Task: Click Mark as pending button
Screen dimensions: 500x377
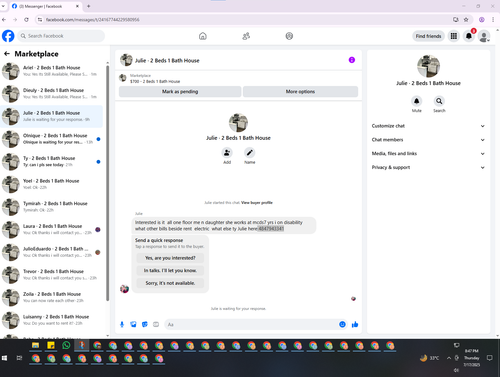Action: pos(180,92)
